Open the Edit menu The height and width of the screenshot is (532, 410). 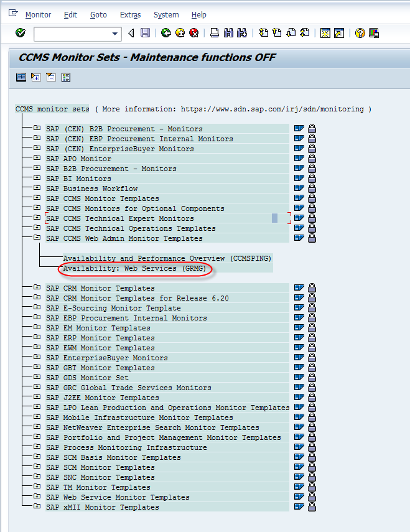(70, 14)
